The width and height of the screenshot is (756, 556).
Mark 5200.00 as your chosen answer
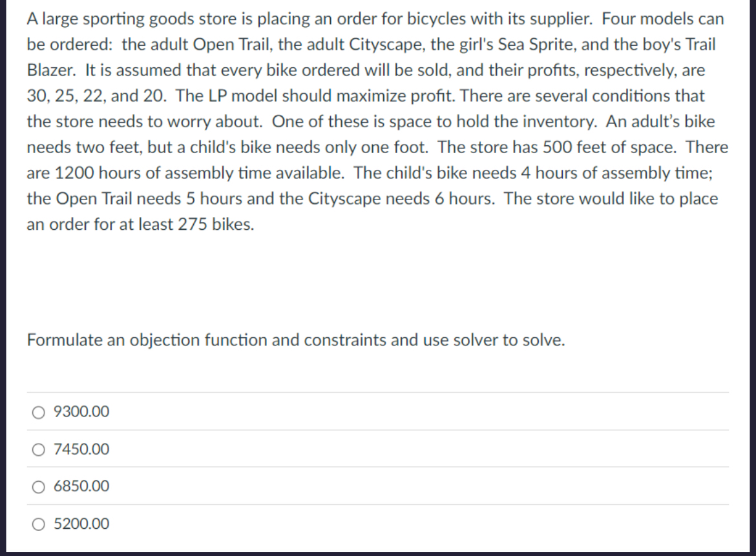click(38, 524)
